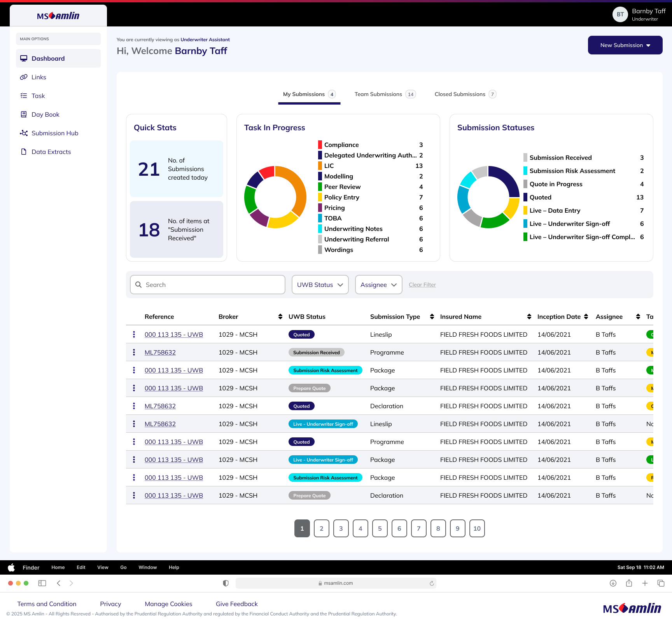The image size is (672, 624).
Task: Click the Task list icon in sidebar
Action: 24,96
